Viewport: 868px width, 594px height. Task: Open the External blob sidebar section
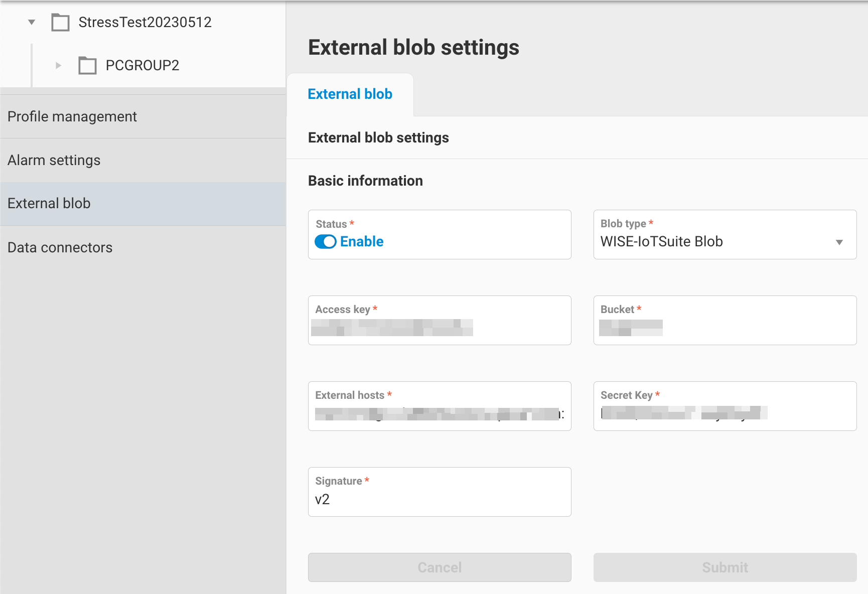pos(49,203)
